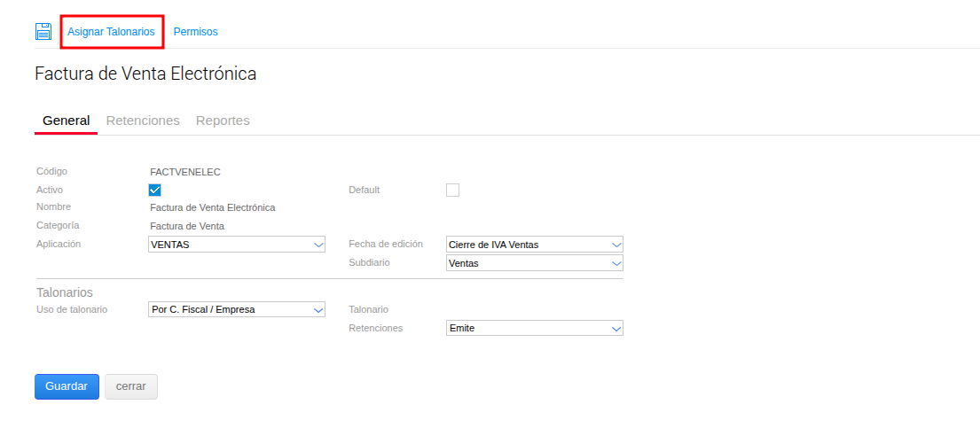This screenshot has width=980, height=428.
Task: Expand the Aplicación dropdown showing VENTAS
Action: pyautogui.click(x=237, y=245)
